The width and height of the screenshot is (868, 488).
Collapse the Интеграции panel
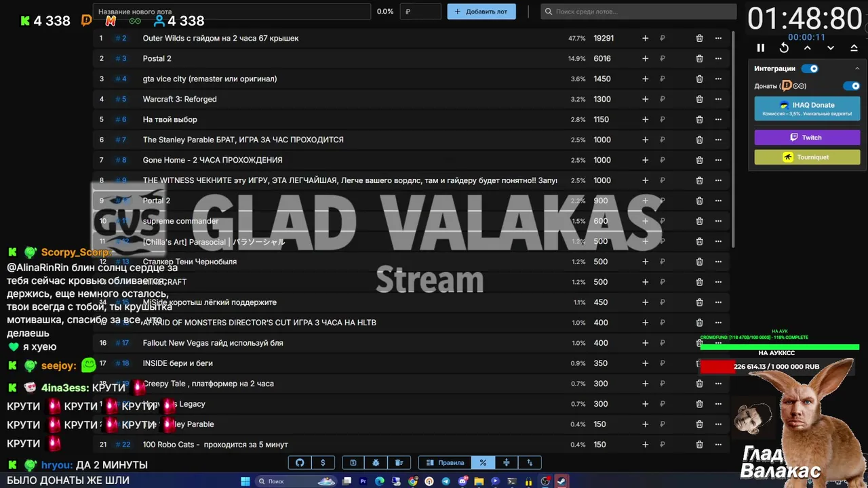pos(857,68)
